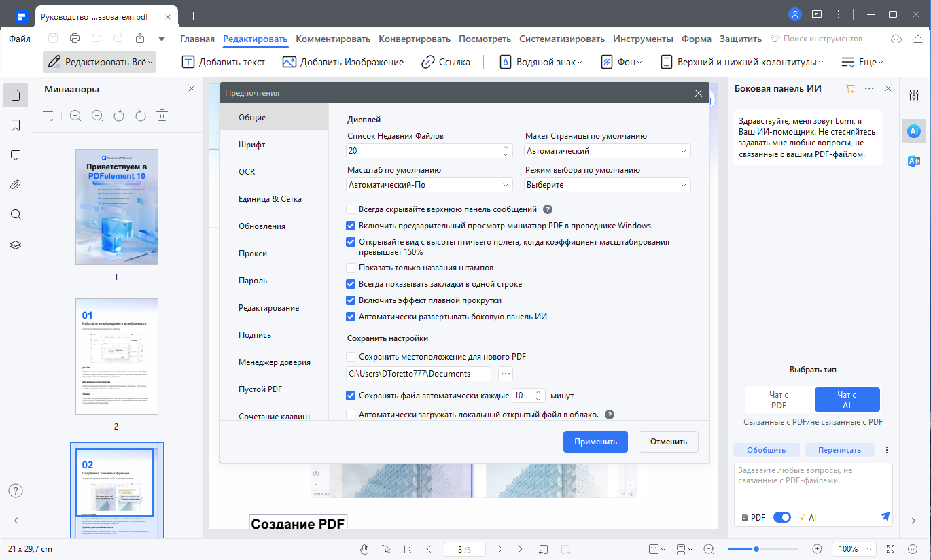Select the Hand tool in bottom bar
The image size is (931, 560).
pyautogui.click(x=365, y=549)
